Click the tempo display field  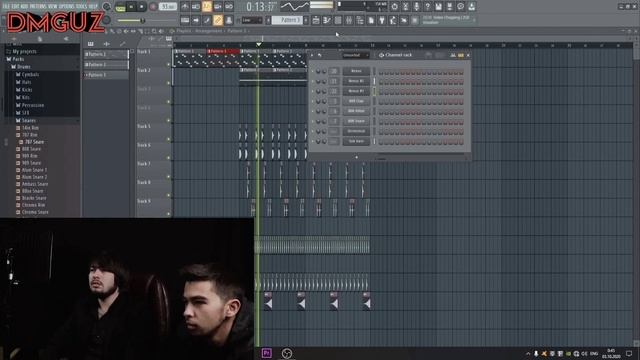point(168,7)
